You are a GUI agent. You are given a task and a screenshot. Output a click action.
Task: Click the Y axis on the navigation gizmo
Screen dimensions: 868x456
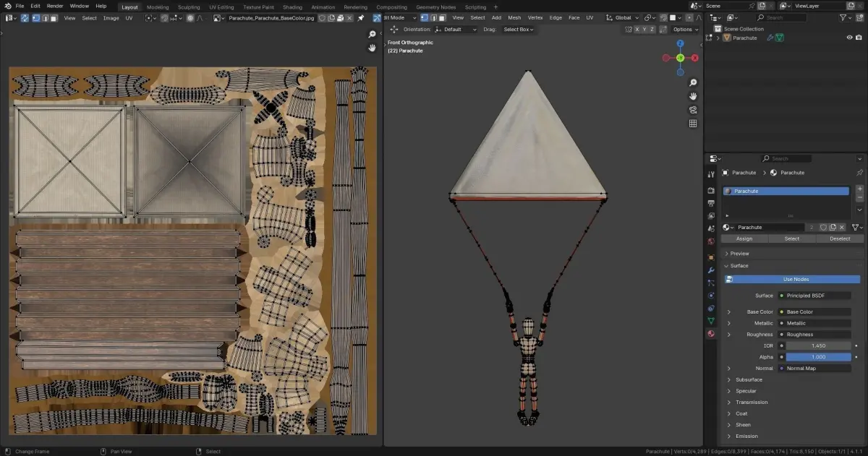pyautogui.click(x=680, y=57)
